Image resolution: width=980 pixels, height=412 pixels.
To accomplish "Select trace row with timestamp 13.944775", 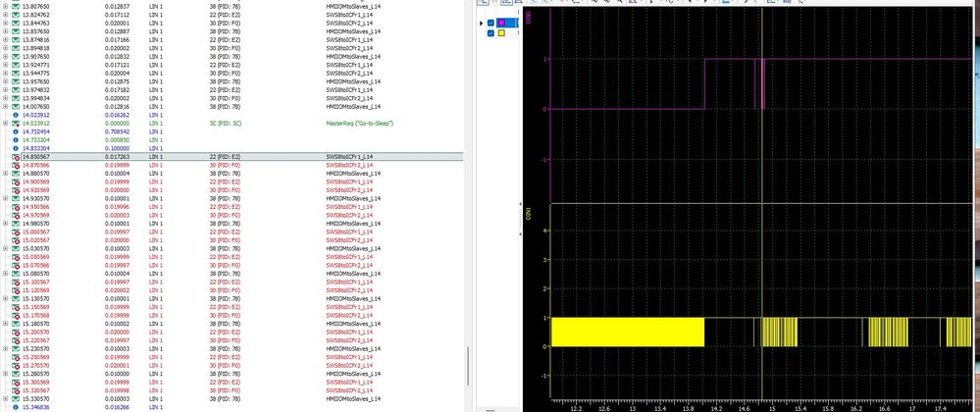I will pyautogui.click(x=232, y=74).
